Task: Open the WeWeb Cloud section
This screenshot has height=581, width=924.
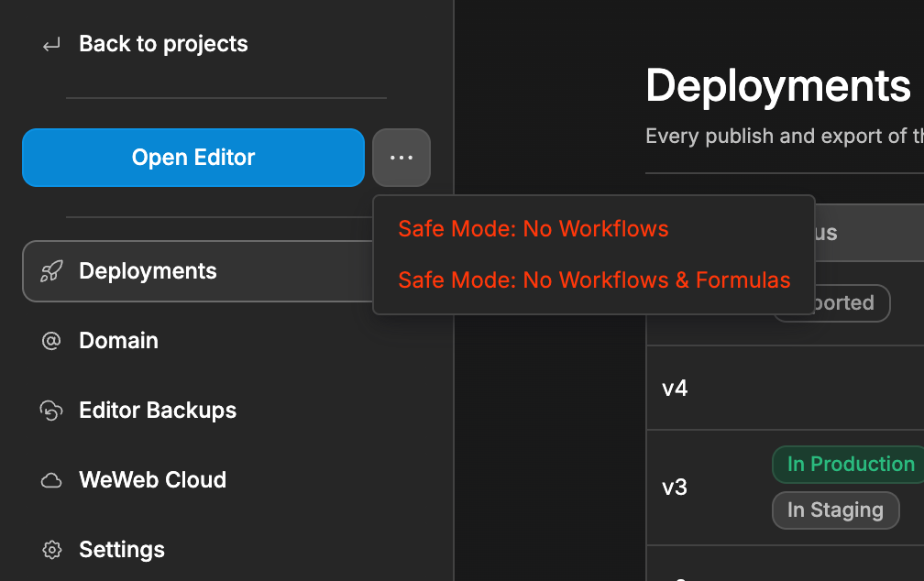Action: tap(152, 479)
